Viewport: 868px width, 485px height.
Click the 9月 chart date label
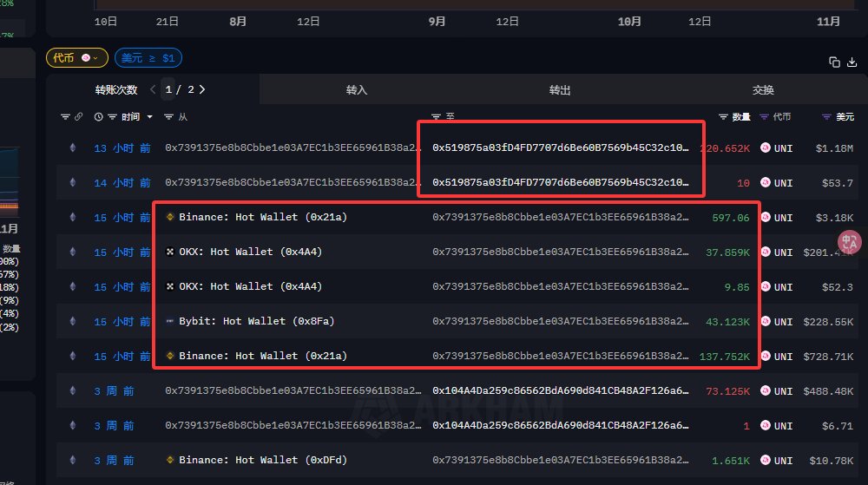(x=437, y=22)
